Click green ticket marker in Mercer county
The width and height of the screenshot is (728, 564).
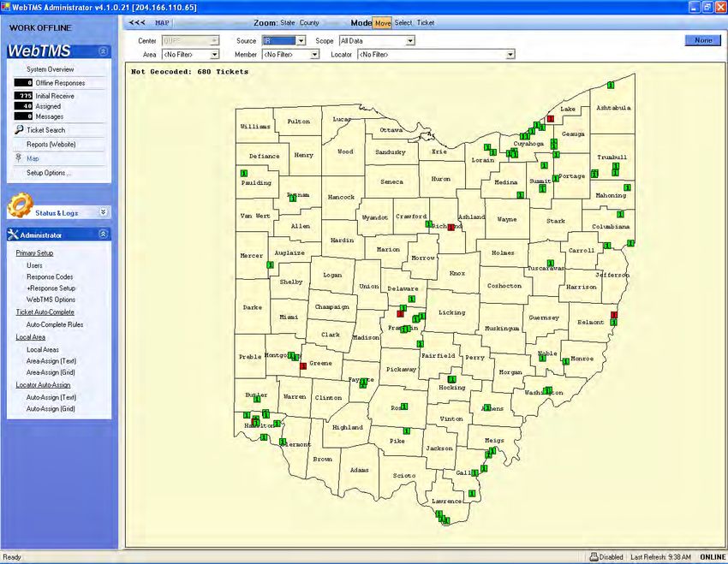(x=270, y=264)
